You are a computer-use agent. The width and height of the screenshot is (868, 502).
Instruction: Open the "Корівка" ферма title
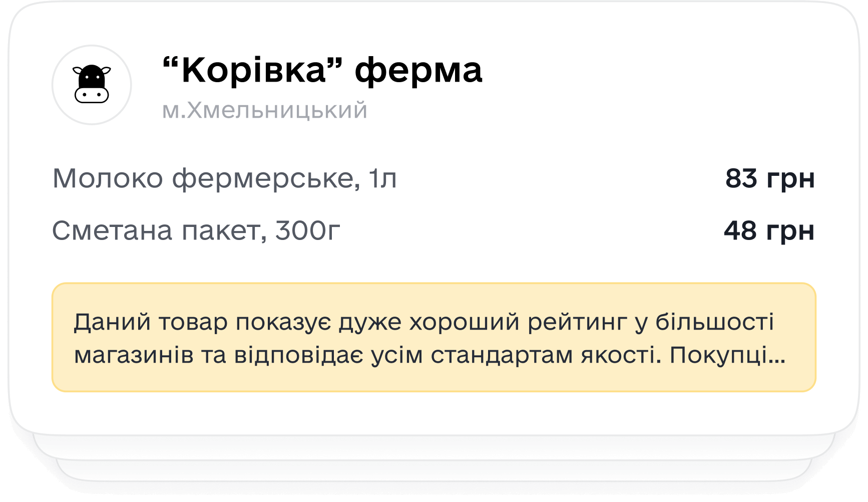pyautogui.click(x=323, y=70)
